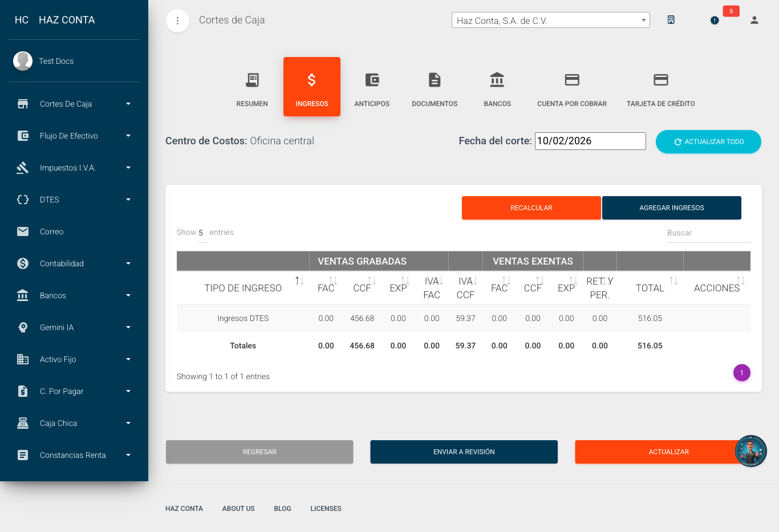This screenshot has width=779, height=532.
Task: Click the Gemini IA sidebar icon
Action: point(22,327)
